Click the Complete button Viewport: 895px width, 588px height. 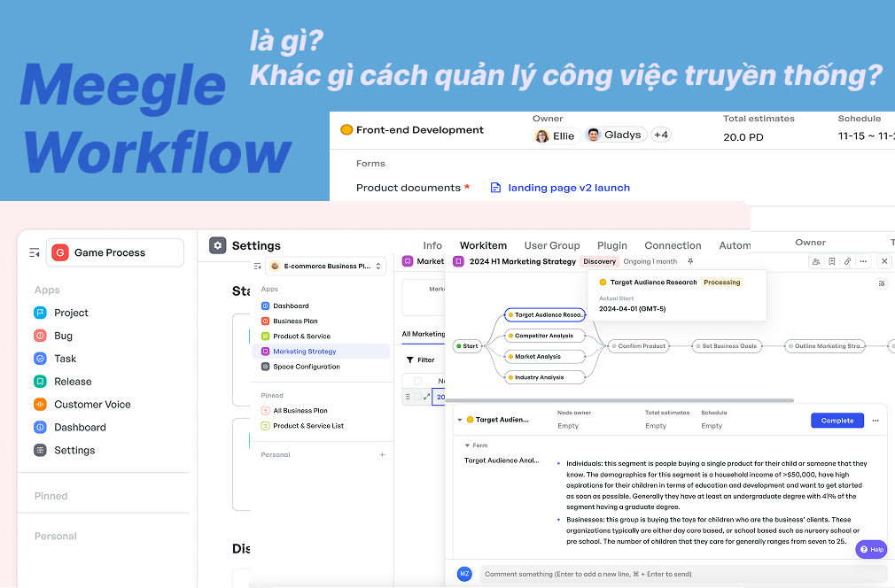click(x=837, y=421)
